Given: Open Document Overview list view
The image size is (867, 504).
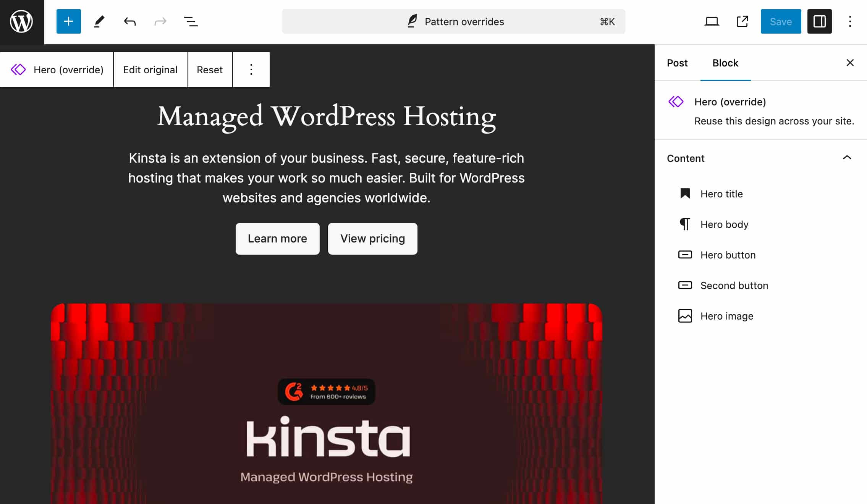Looking at the screenshot, I should [x=191, y=21].
